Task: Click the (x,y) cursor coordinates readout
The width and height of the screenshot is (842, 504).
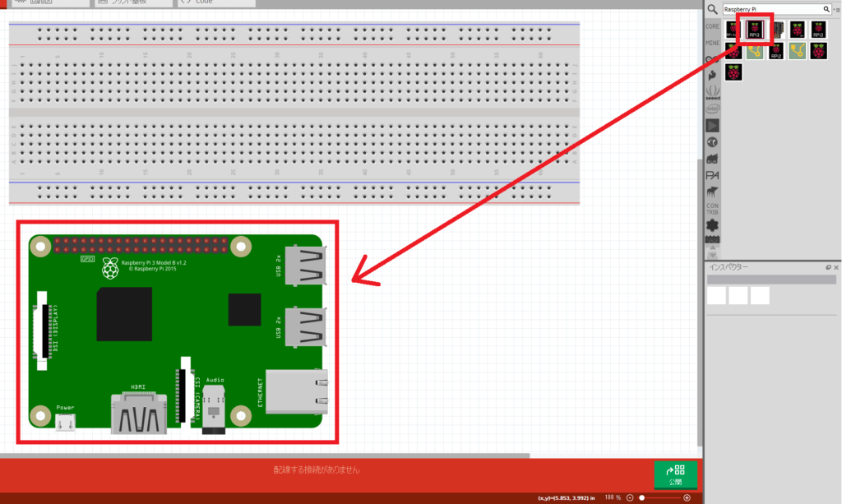Action: [567, 498]
